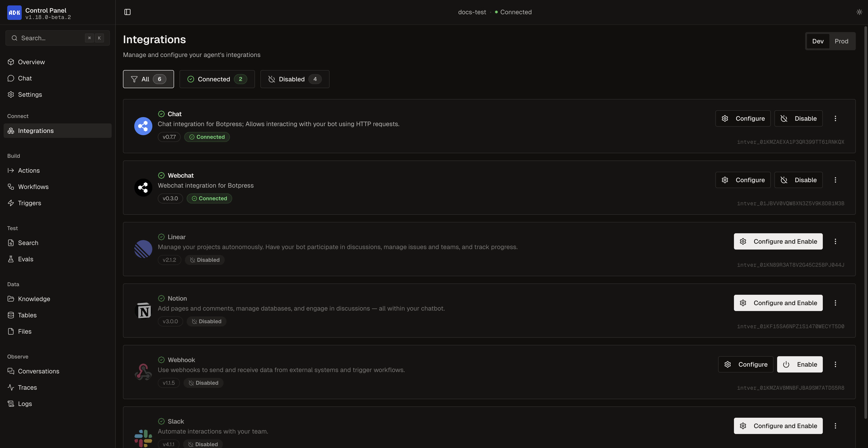
Task: Open the three-dot menu for Linear
Action: point(835,241)
